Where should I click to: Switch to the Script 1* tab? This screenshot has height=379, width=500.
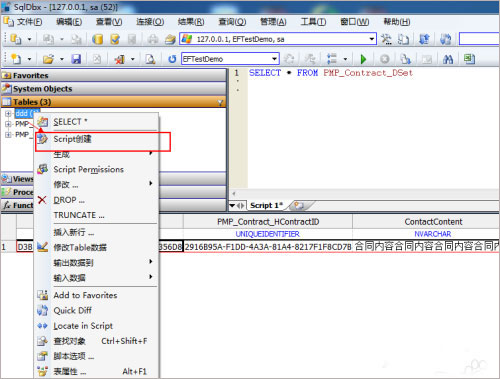266,206
